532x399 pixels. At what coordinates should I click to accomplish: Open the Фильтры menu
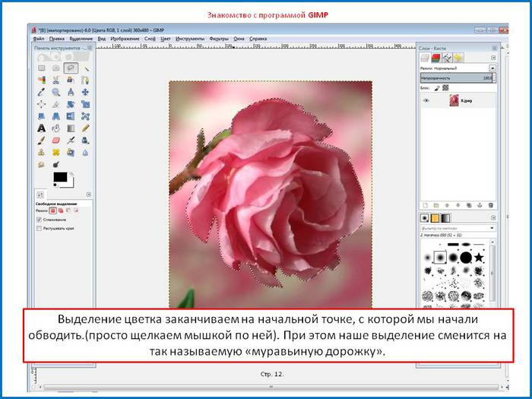[x=219, y=39]
